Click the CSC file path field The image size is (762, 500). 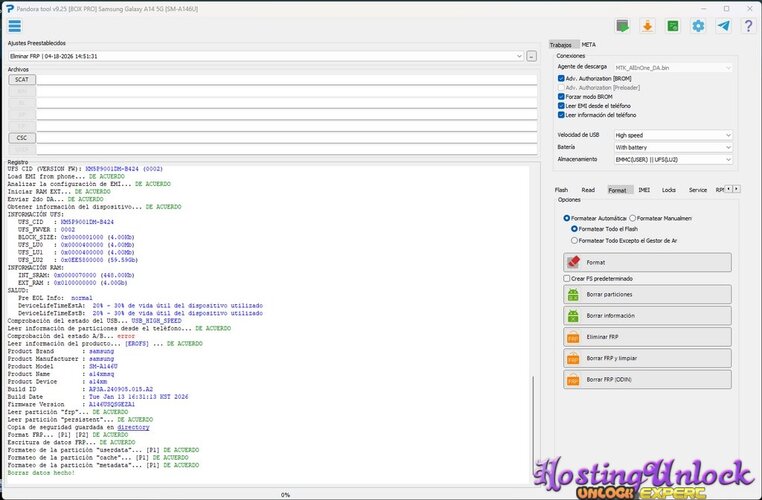pos(287,138)
